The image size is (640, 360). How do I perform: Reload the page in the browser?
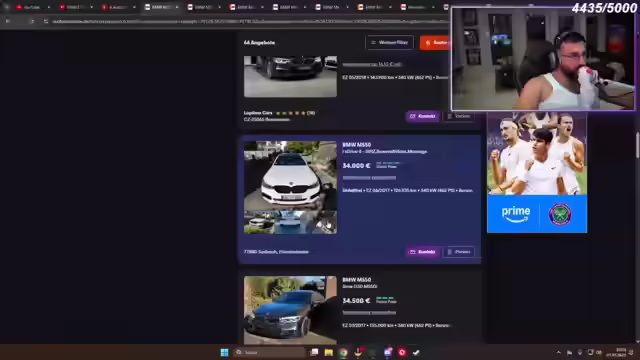(32, 21)
